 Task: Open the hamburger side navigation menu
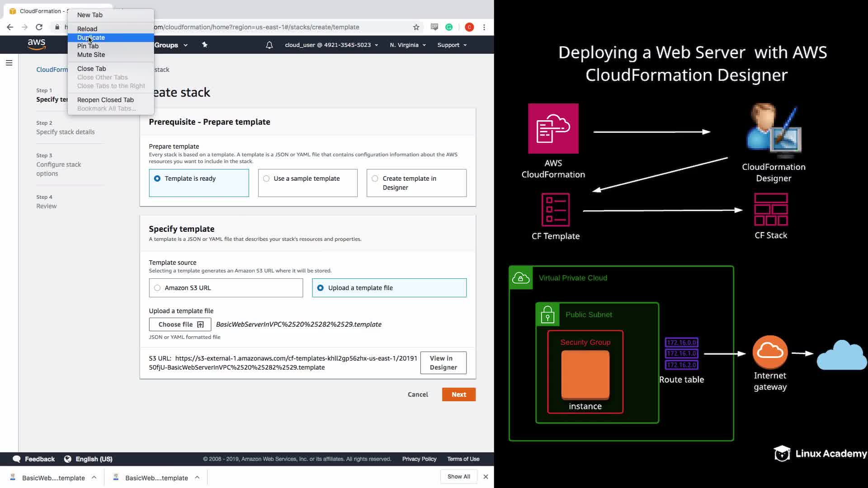tap(9, 63)
